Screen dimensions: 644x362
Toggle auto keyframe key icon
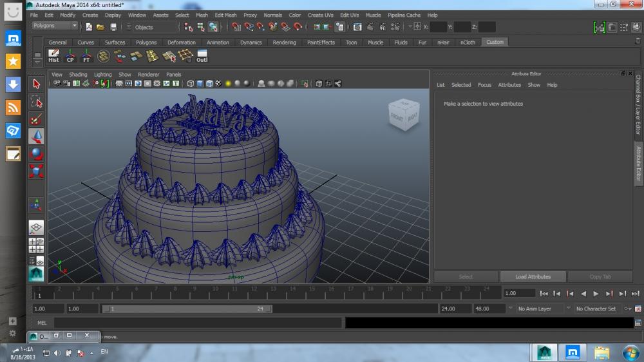tap(628, 309)
